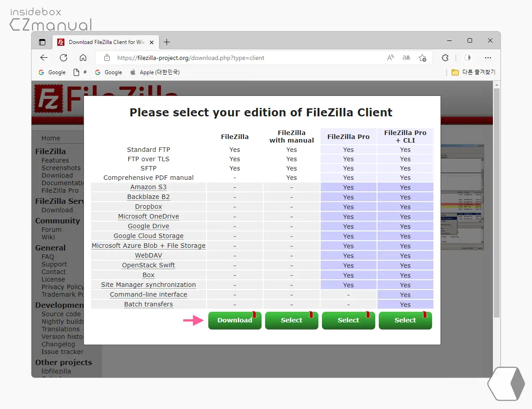Image resolution: width=532 pixels, height=409 pixels.
Task: Go to browser home page icon
Action: pyautogui.click(x=83, y=58)
